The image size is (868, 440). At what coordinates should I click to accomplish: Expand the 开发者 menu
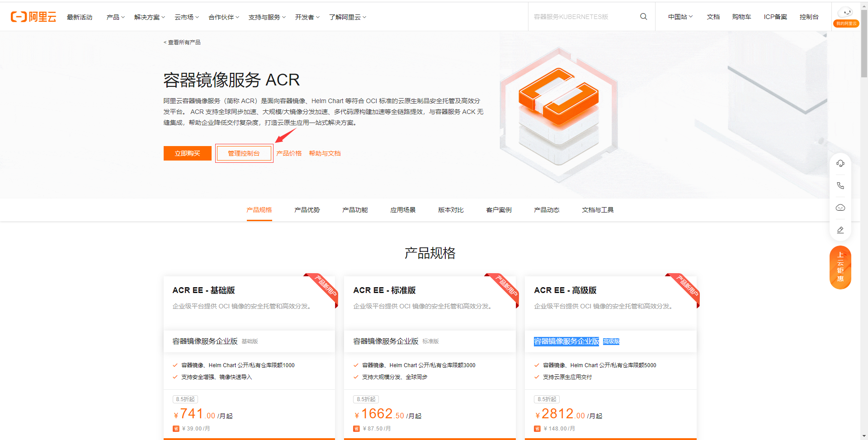(307, 17)
